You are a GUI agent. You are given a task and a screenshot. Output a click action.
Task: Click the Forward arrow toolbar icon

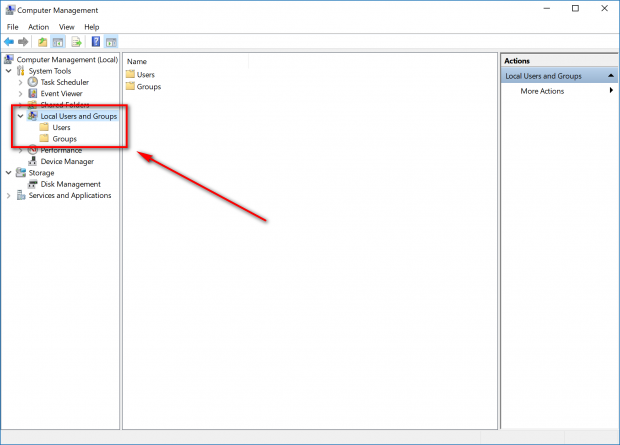(x=23, y=42)
